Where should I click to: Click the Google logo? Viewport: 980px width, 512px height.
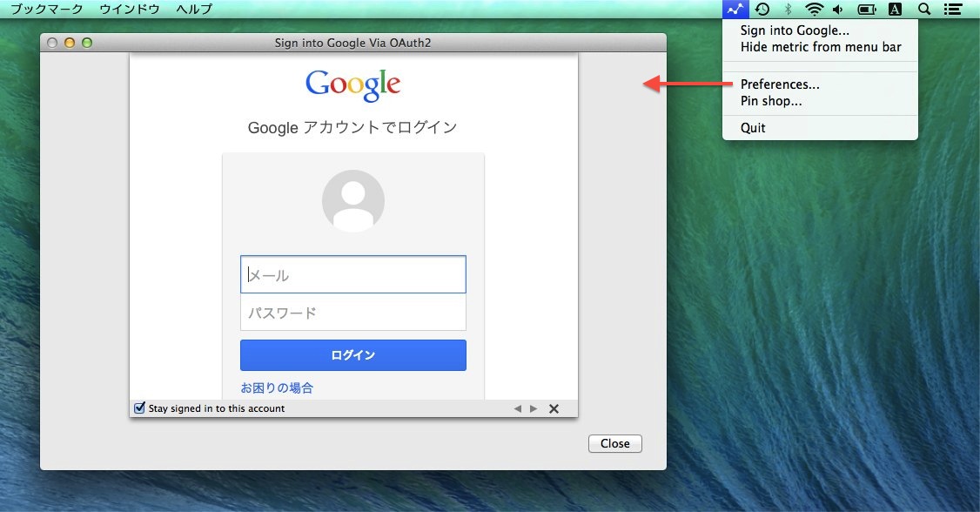click(353, 84)
